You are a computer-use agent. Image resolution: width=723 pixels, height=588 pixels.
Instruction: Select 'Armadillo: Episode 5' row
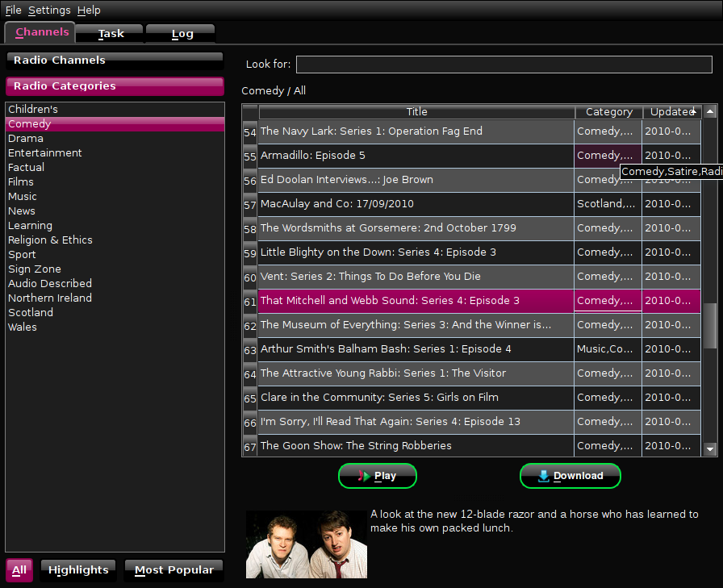pos(416,156)
